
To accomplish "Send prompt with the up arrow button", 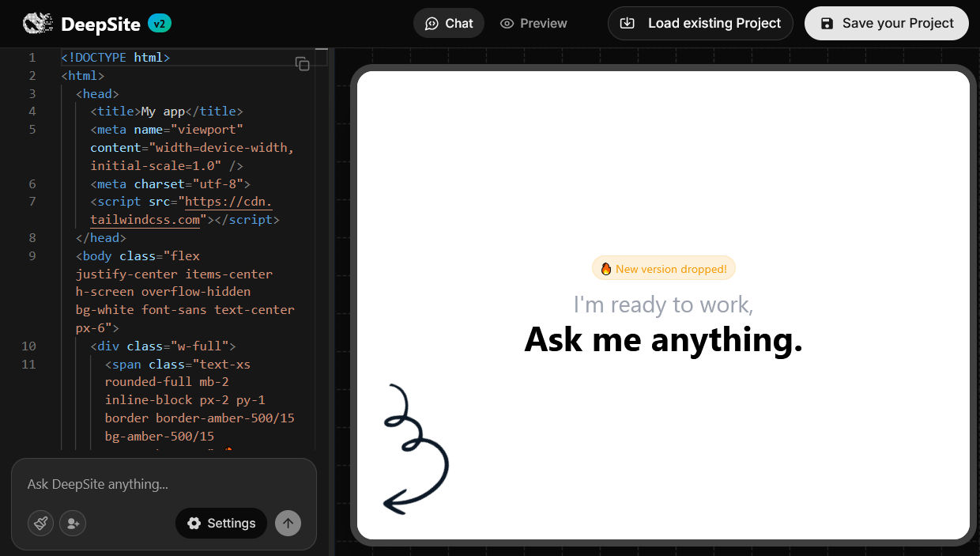I will tap(288, 523).
